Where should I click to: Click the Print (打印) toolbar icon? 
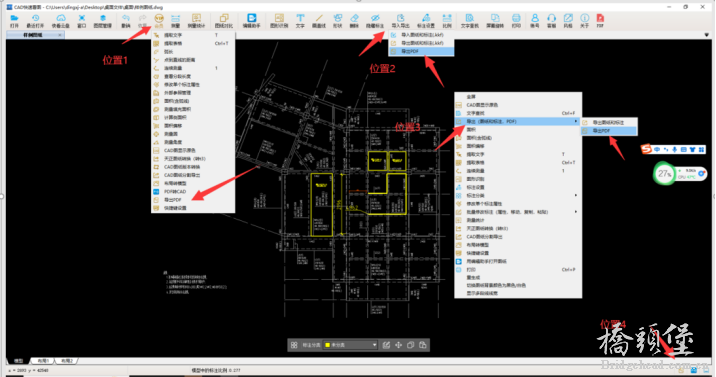[x=516, y=21]
